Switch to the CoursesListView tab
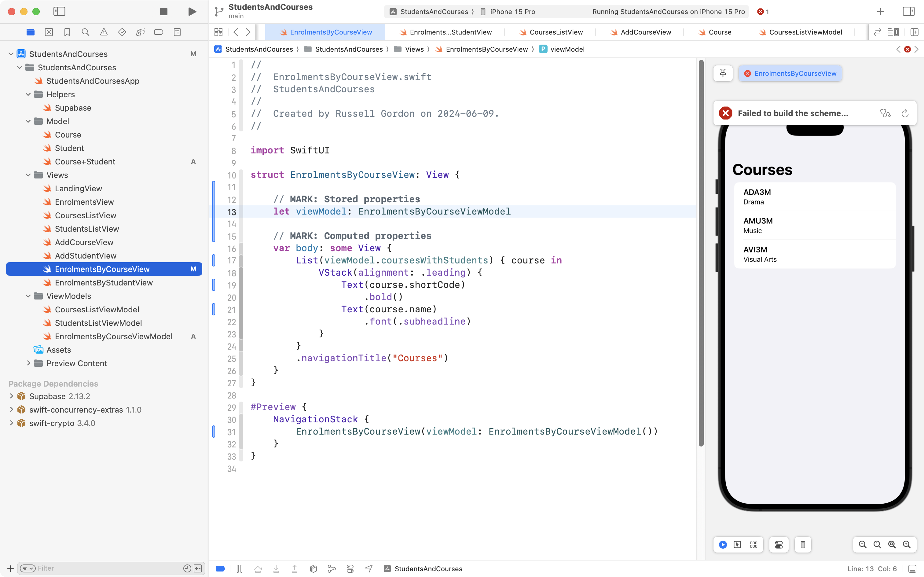The width and height of the screenshot is (924, 577). tap(556, 32)
